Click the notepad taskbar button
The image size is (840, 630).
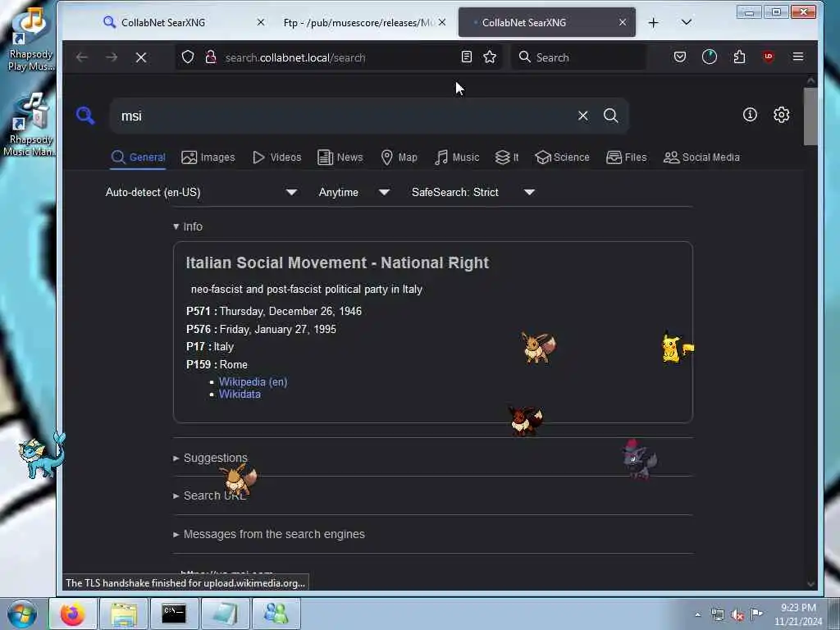click(x=225, y=614)
